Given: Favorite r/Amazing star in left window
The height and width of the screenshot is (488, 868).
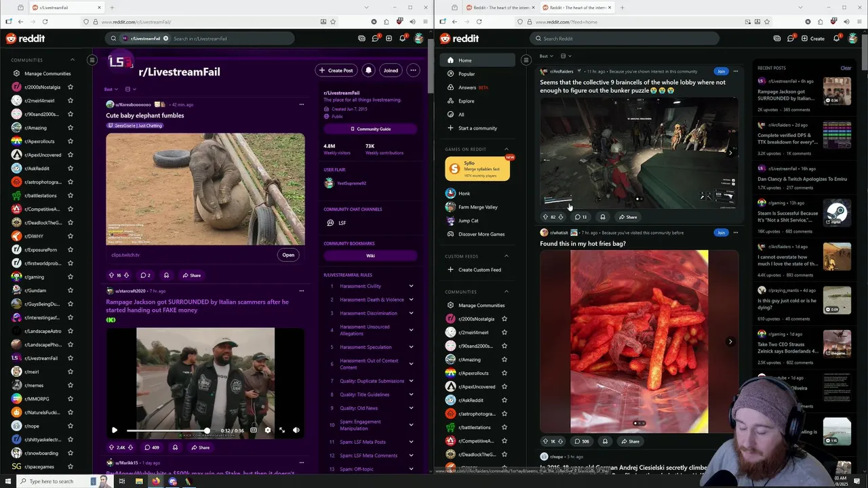Looking at the screenshot, I should click(x=71, y=127).
